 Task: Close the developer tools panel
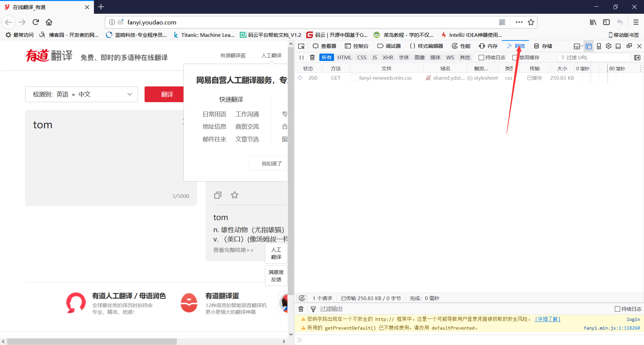point(639,46)
